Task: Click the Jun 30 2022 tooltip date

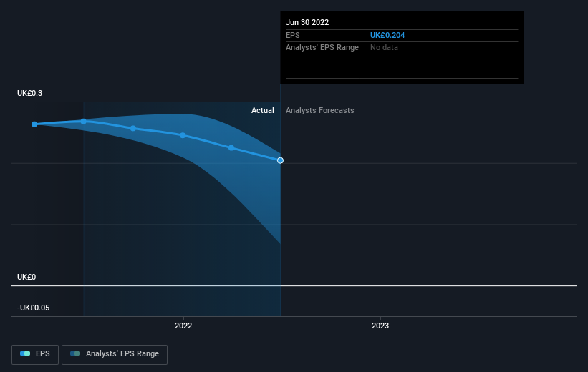Action: coord(307,22)
